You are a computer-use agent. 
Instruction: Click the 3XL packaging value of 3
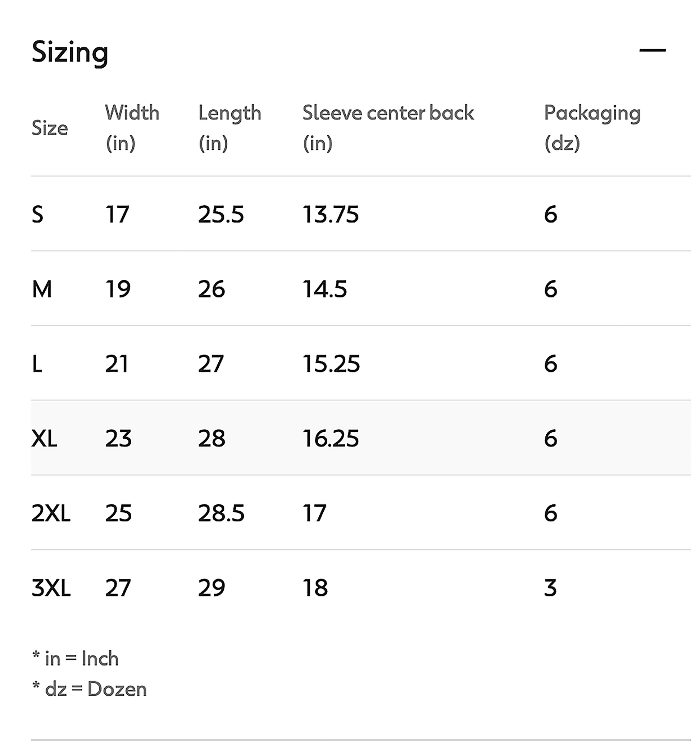point(550,588)
